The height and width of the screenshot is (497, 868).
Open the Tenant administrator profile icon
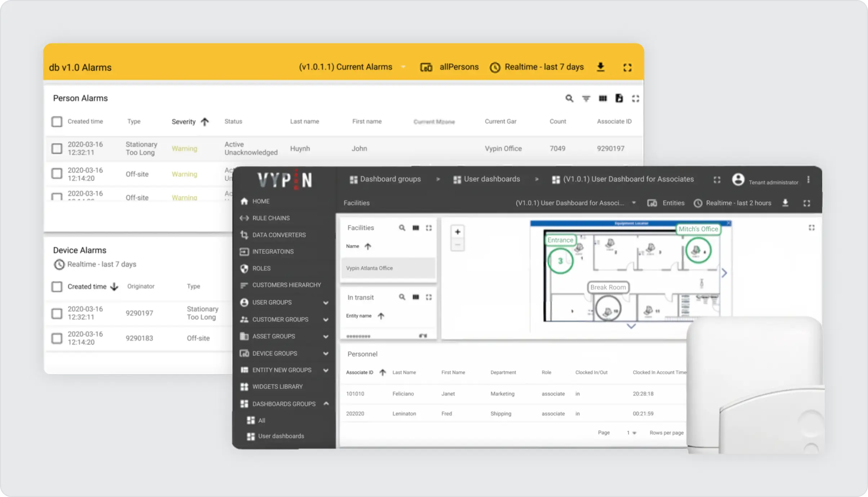738,179
